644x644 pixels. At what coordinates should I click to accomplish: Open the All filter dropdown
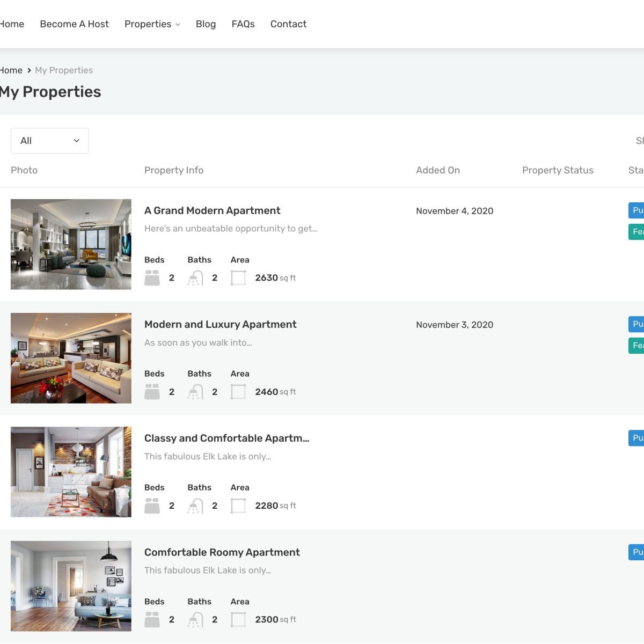[50, 141]
